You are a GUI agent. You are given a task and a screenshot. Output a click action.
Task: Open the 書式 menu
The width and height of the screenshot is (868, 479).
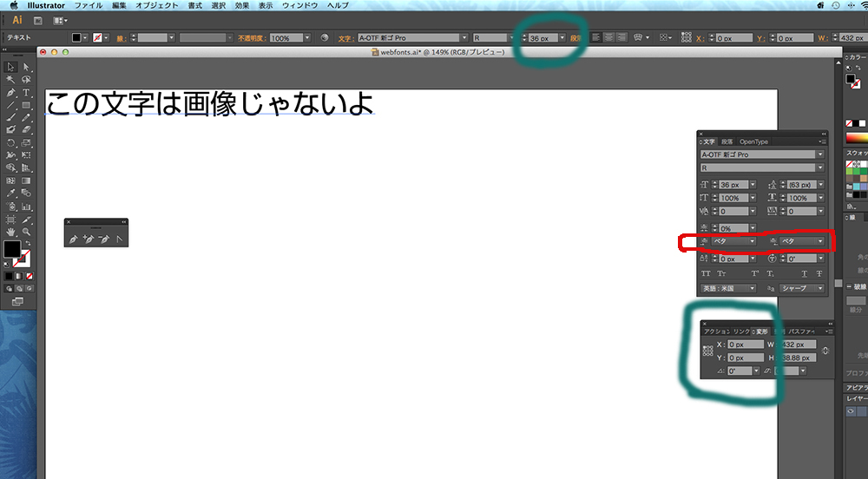(194, 5)
